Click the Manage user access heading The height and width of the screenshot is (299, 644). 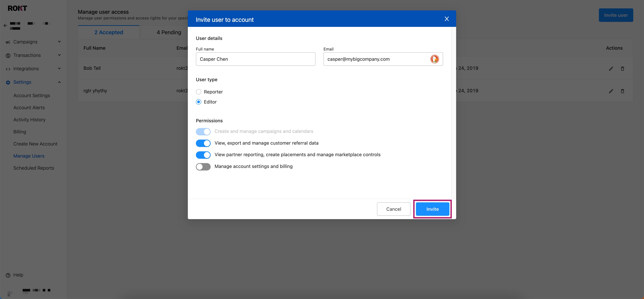pyautogui.click(x=103, y=12)
